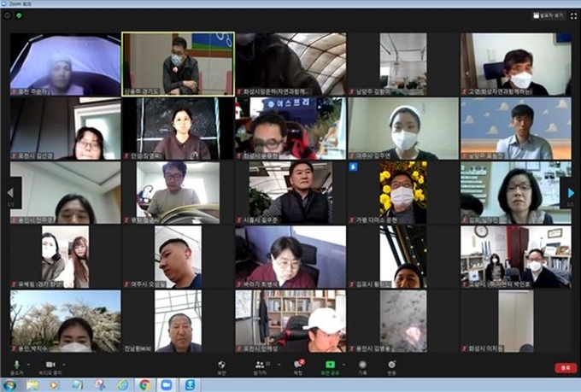Select the tile with cloud wallpaper background
The image size is (581, 392).
tap(516, 129)
